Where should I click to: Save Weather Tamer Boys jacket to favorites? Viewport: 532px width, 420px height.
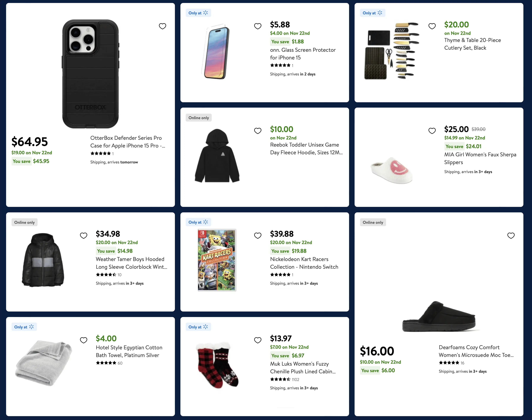(x=84, y=235)
